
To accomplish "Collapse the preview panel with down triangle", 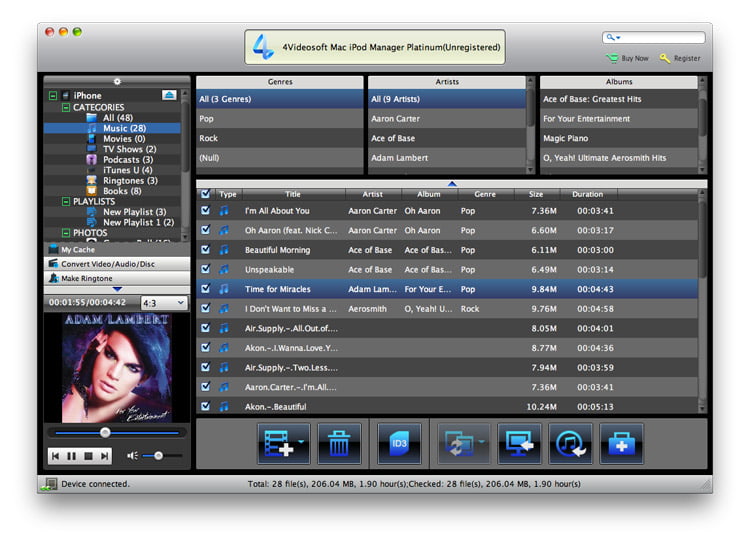I will 117,289.
